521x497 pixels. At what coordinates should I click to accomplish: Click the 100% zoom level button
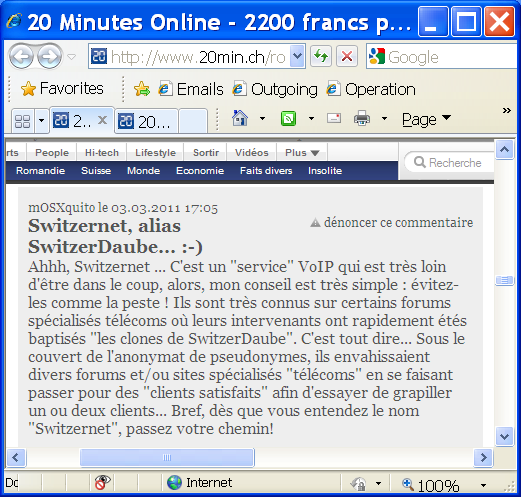[x=430, y=485]
